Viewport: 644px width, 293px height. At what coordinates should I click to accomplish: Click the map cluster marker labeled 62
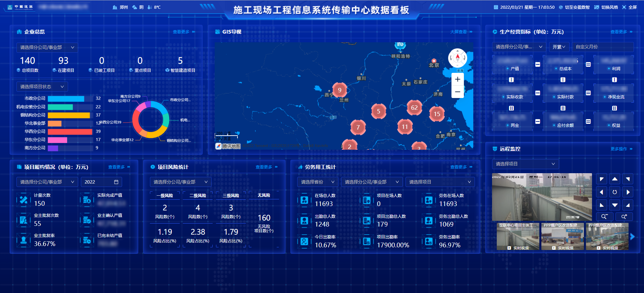coord(414,108)
